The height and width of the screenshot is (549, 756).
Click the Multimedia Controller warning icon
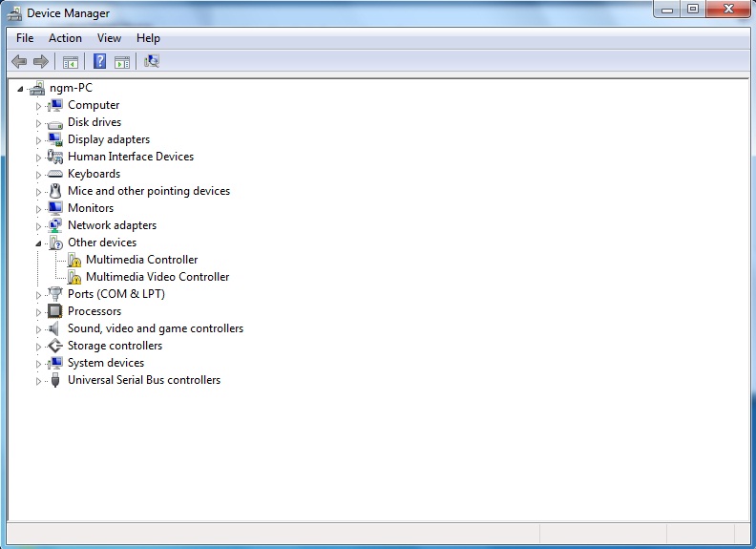tap(74, 260)
